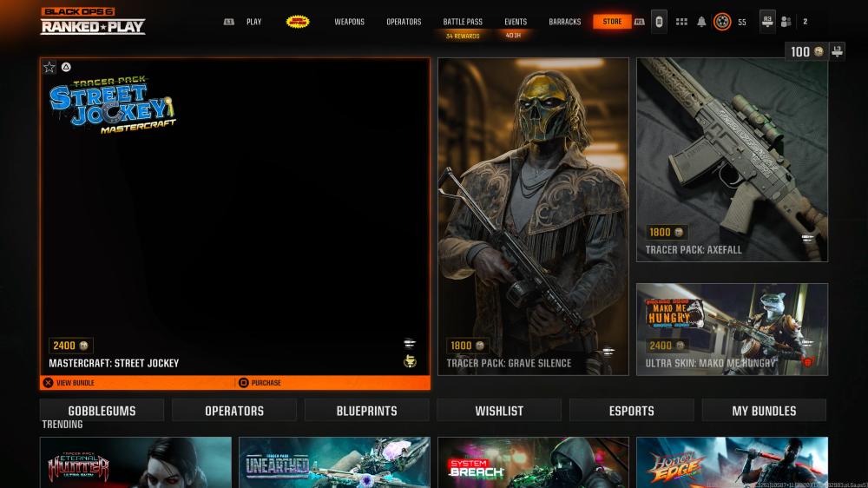
Task: Open Eternal Hunter trending bundle
Action: [135, 463]
